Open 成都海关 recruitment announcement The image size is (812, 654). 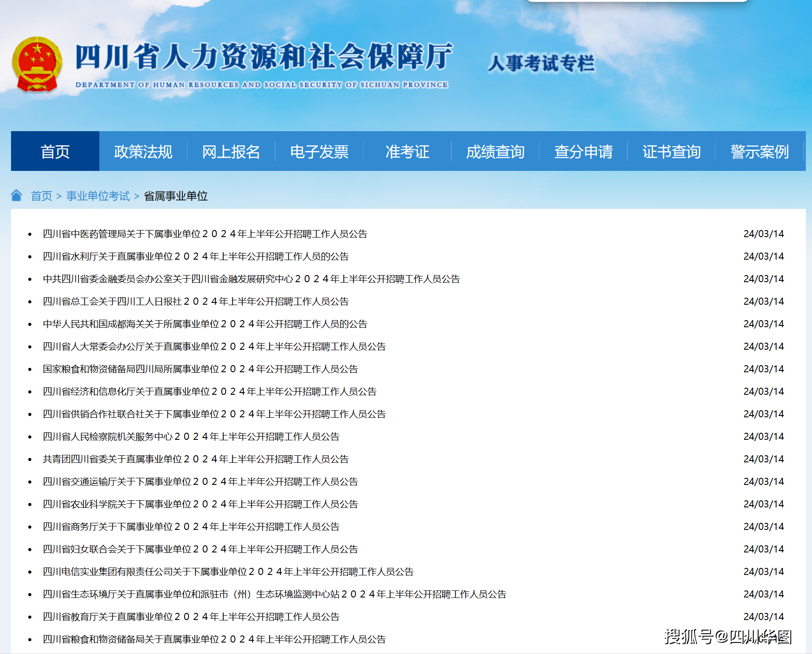tap(205, 324)
